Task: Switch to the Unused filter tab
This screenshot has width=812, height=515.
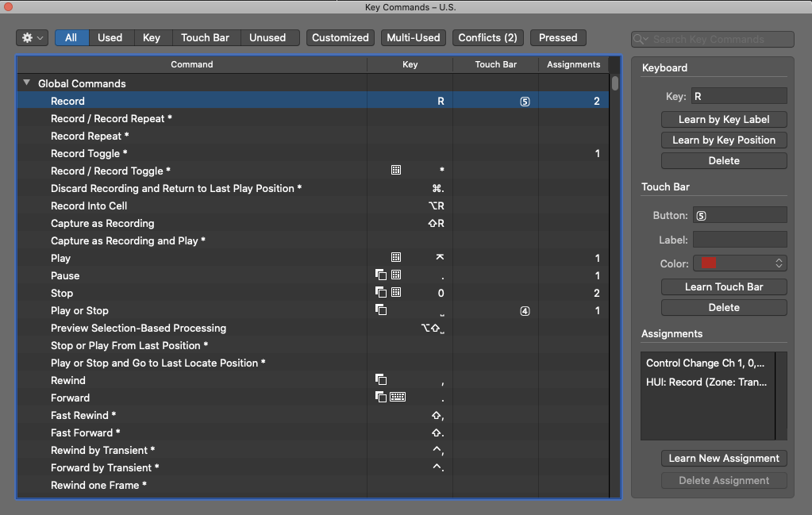Action: tap(267, 37)
